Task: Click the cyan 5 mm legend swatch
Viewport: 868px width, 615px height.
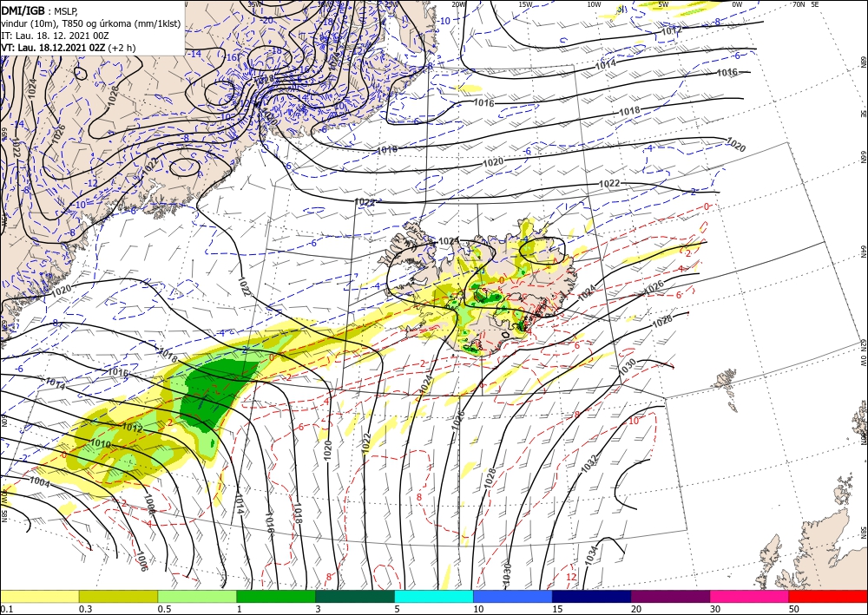Action: point(433,596)
